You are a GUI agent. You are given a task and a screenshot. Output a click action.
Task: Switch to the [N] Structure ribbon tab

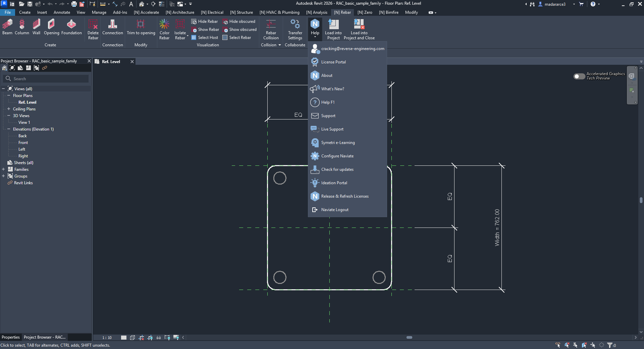tap(241, 12)
